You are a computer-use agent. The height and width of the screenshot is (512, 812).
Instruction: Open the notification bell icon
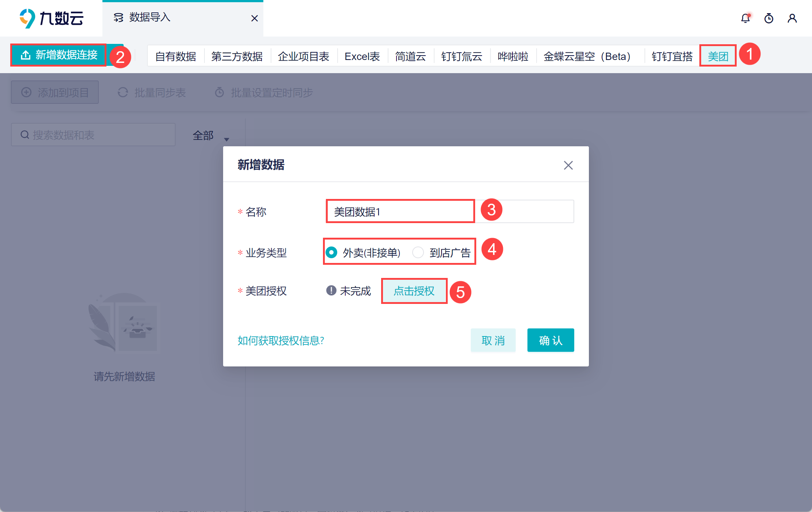point(745,18)
